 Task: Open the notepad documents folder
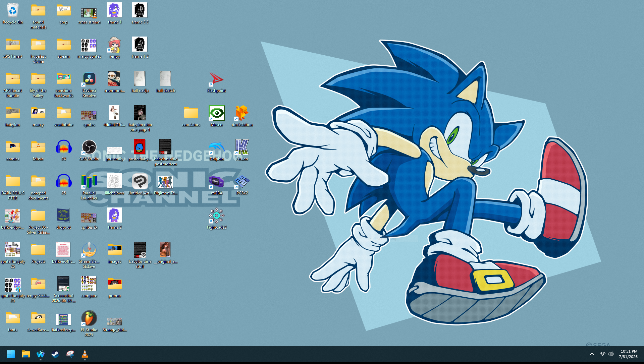click(38, 187)
